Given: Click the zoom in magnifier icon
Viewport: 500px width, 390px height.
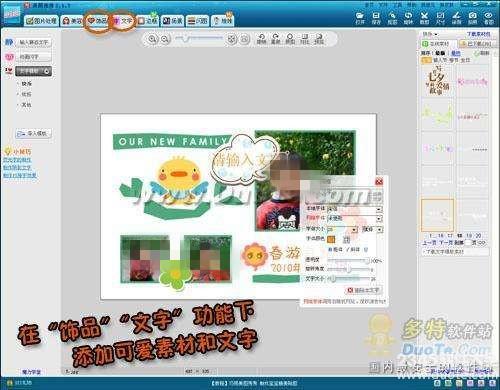Looking at the screenshot, I should [152, 39].
